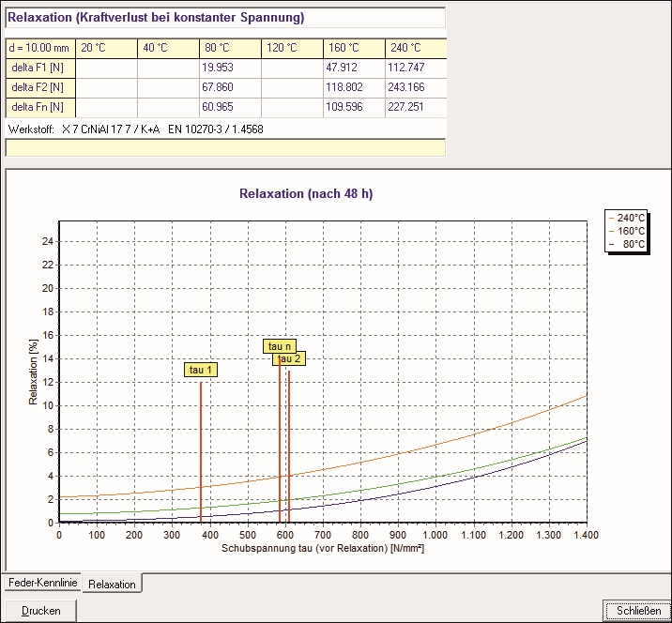672x623 pixels.
Task: Click the chart title Relaxation (nach 48 h)
Action: coord(306,193)
